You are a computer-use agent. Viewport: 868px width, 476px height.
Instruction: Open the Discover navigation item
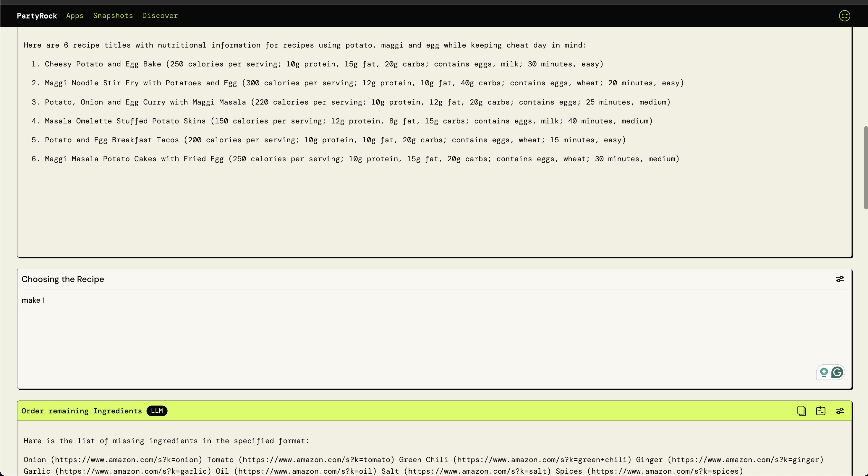(160, 16)
